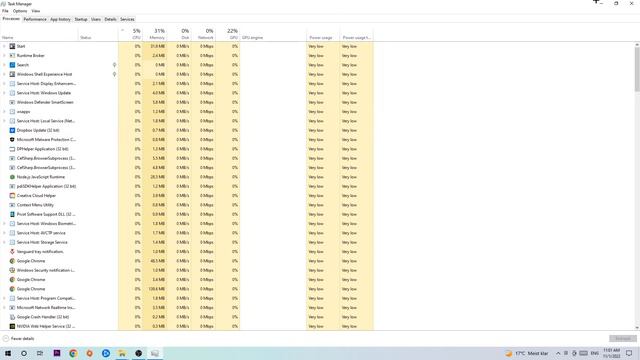Switch to the Performance tab
640x360 pixels.
(35, 19)
